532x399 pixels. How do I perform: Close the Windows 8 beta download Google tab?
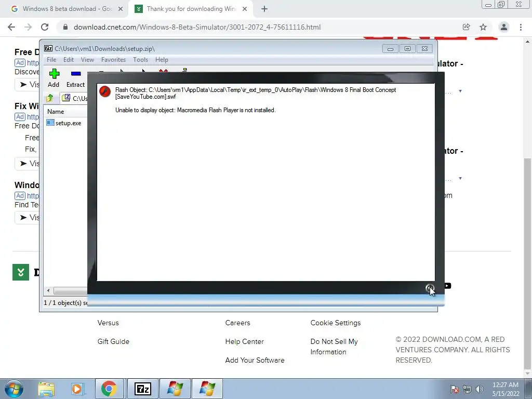[120, 9]
